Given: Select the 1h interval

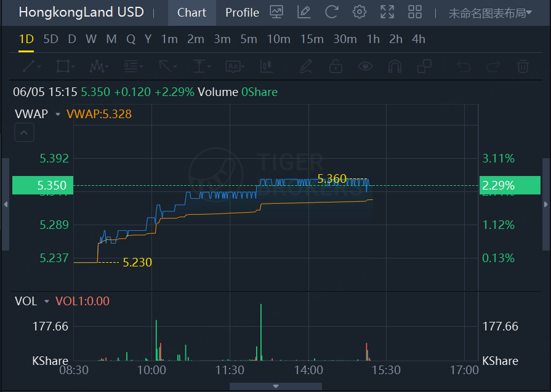Looking at the screenshot, I should 373,39.
